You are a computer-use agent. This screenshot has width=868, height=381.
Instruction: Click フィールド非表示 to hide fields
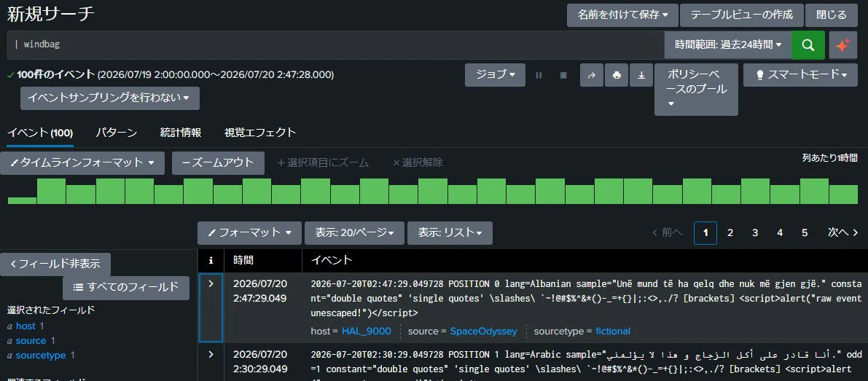click(55, 264)
